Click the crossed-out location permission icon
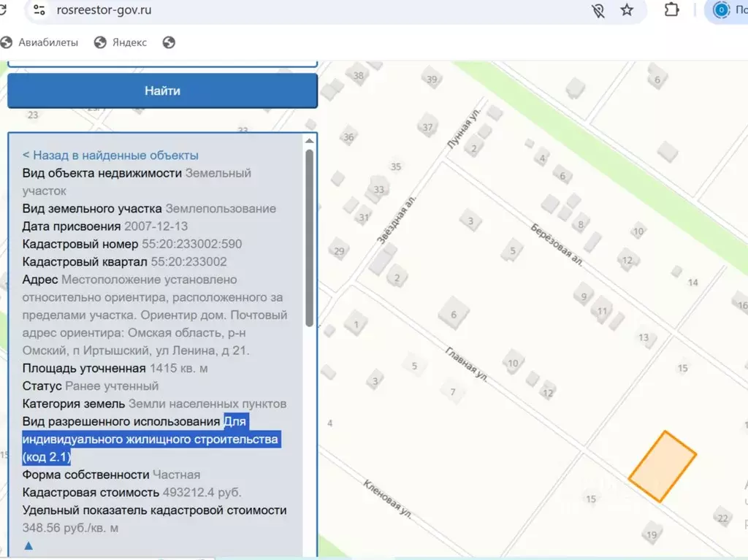This screenshot has width=748, height=560. [598, 10]
